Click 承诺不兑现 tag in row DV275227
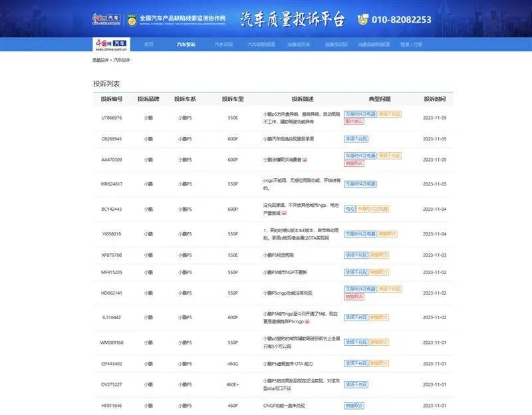Screen dimensions: 532x415 [x=356, y=384]
